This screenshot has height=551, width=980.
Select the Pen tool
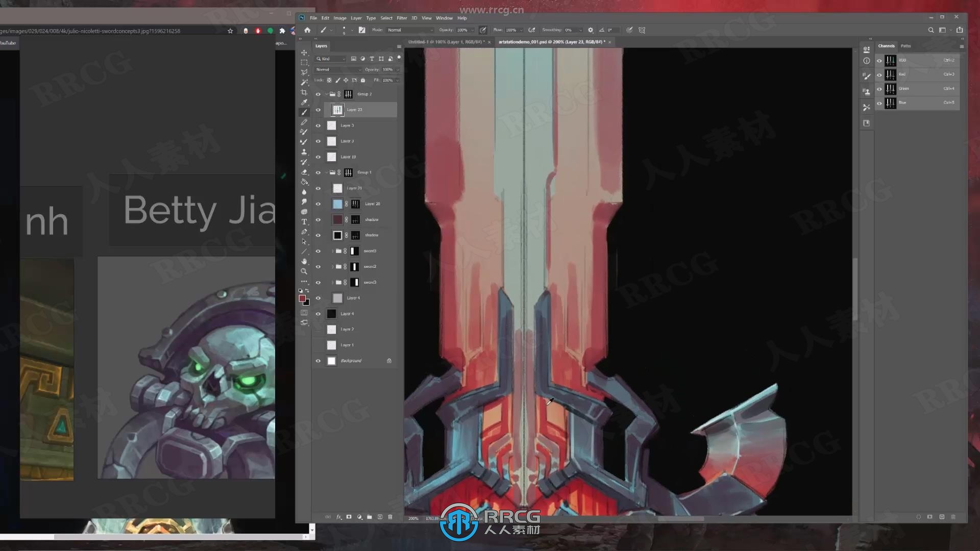[x=304, y=232]
